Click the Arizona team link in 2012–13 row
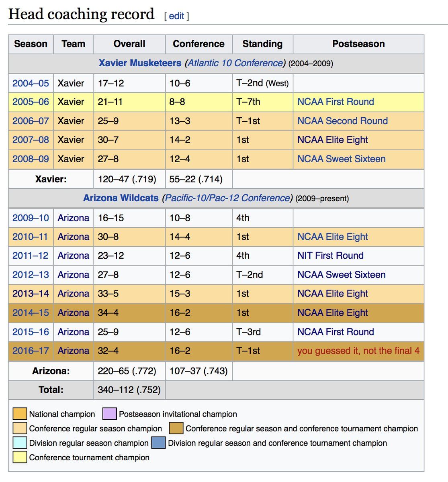This screenshot has height=482, width=448. tap(73, 275)
